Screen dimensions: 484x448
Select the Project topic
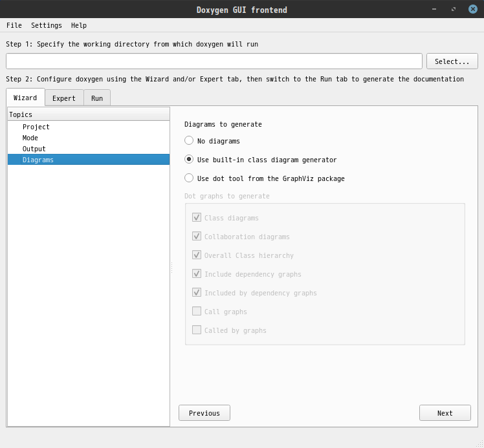tap(89, 127)
